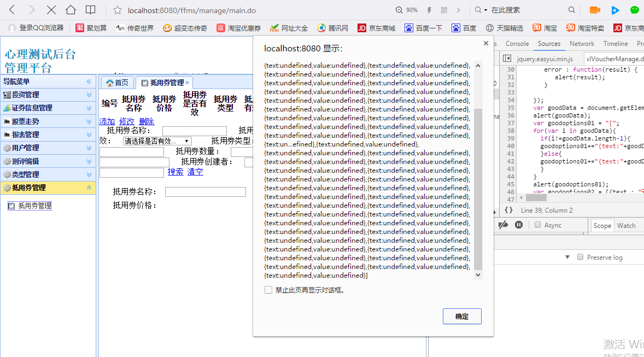This screenshot has height=357, width=644.
Task: Click the 确定 button in the alert
Action: pos(462,317)
